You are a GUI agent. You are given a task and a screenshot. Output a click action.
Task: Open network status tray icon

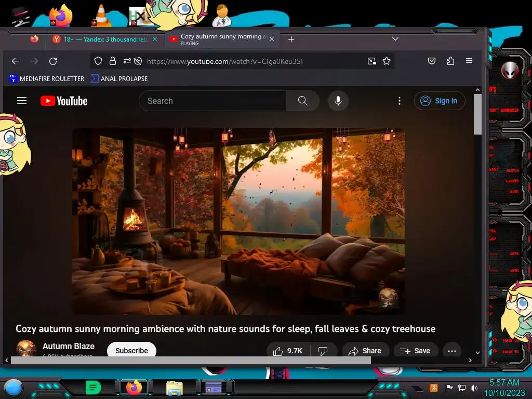click(x=462, y=388)
